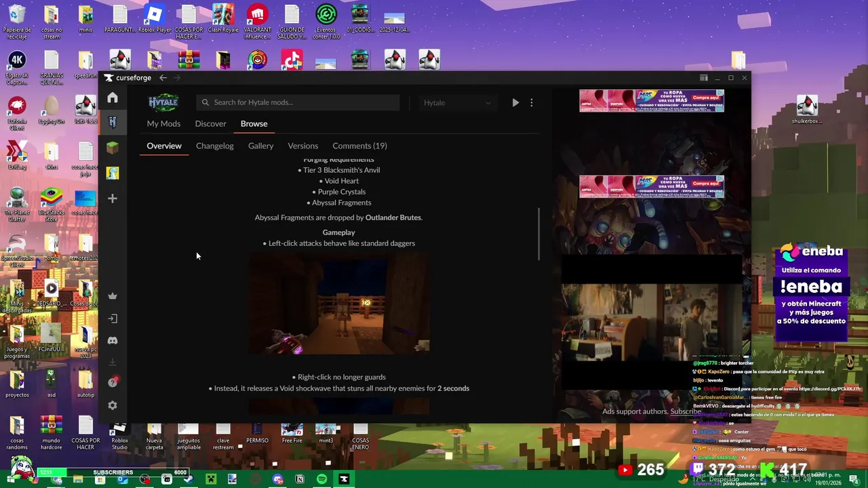Screen dimensions: 868x488
Task: Open Notion from the taskbar
Action: pyautogui.click(x=300, y=479)
